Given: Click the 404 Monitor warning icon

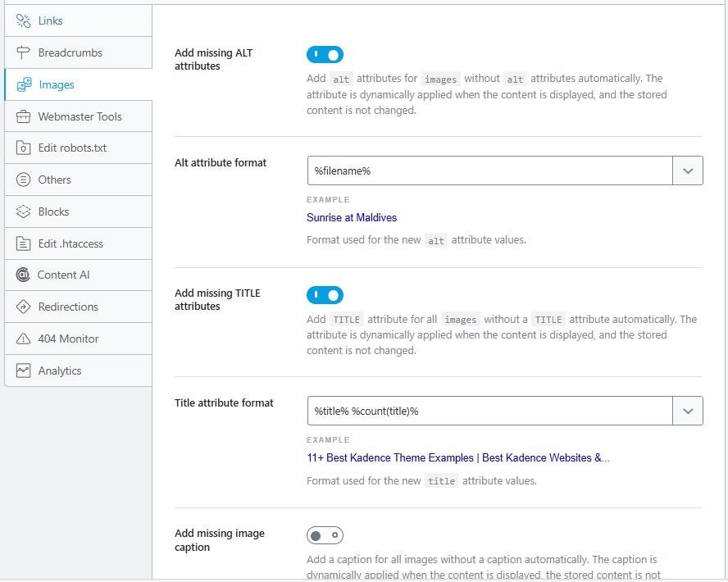Looking at the screenshot, I should pos(23,339).
